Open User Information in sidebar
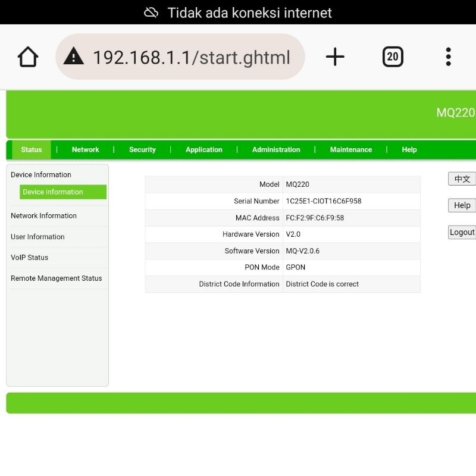This screenshot has height=476, width=476. coord(37,236)
